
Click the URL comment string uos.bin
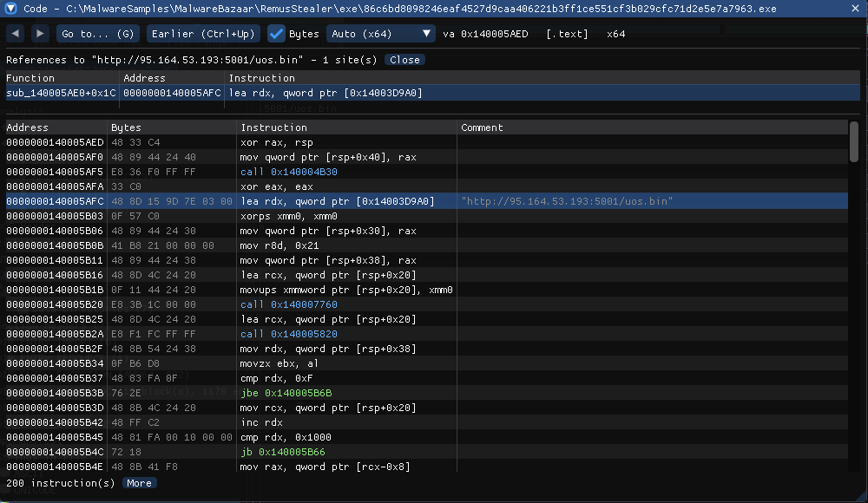pos(567,201)
